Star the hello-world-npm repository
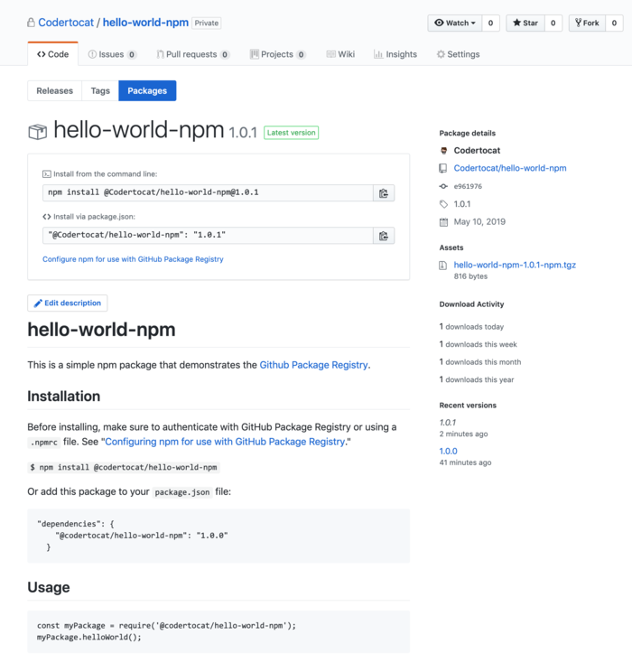Image resolution: width=632 pixels, height=672 pixels. tap(525, 23)
